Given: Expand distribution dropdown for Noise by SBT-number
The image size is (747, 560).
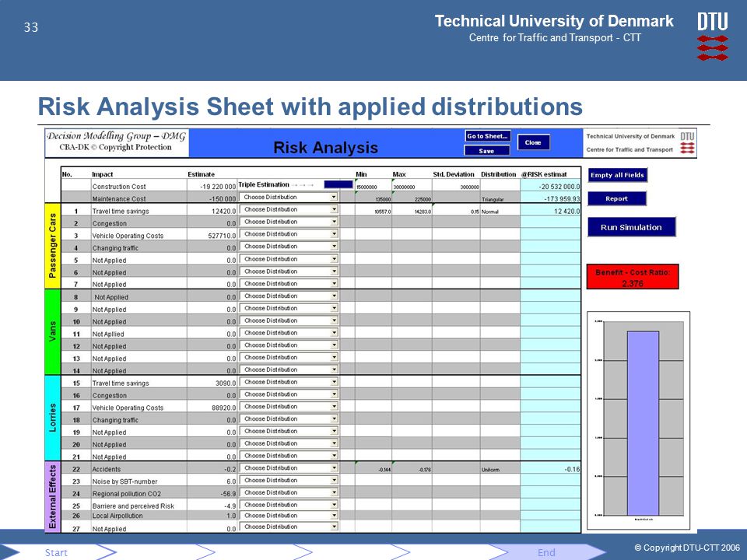Looking at the screenshot, I should (334, 481).
